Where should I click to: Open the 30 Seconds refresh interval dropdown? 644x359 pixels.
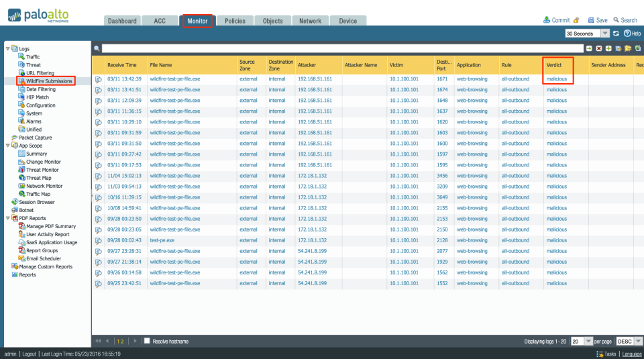[605, 34]
